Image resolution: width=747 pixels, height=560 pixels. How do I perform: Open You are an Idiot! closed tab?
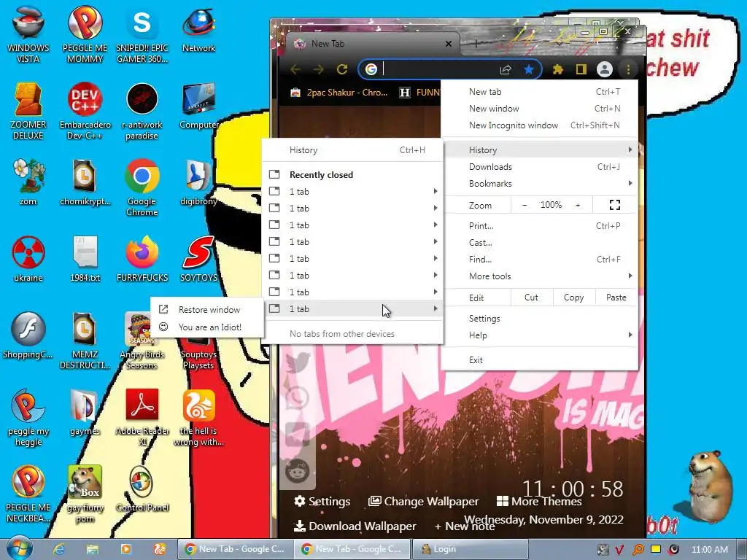207,327
